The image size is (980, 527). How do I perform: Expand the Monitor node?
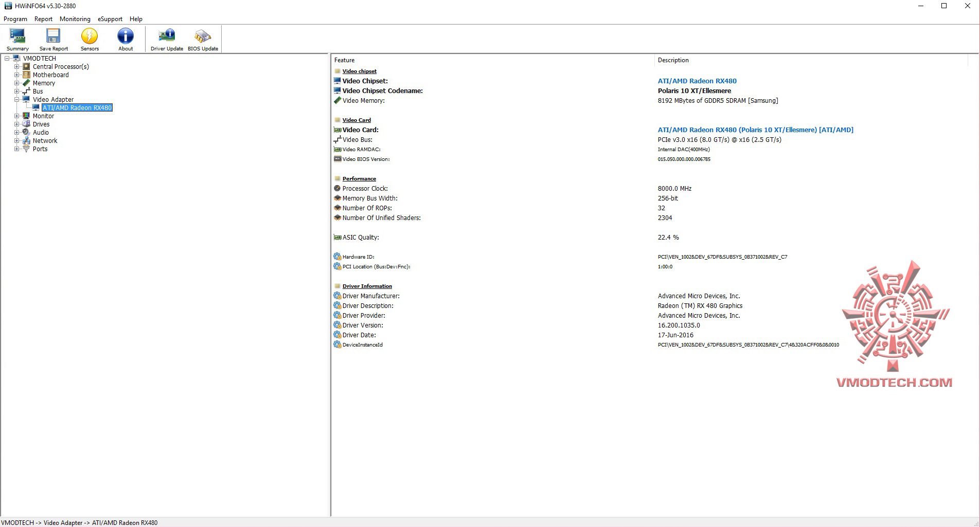(x=17, y=116)
